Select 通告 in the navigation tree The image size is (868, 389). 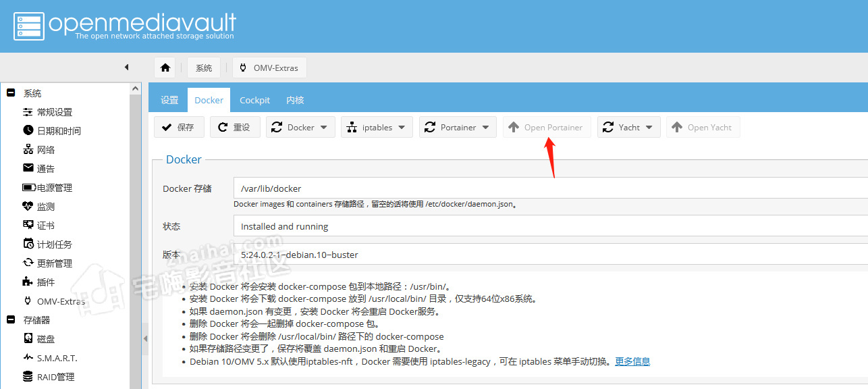(x=46, y=169)
